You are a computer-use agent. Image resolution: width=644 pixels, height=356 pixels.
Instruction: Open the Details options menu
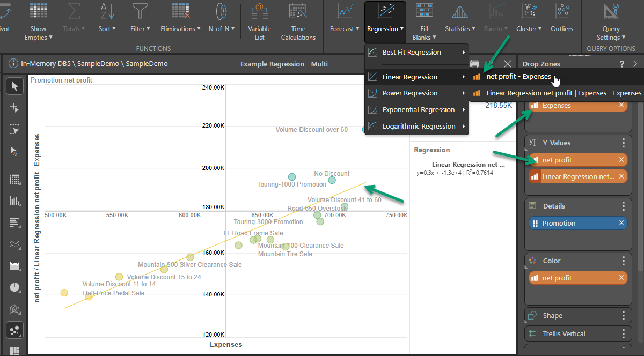tap(624, 206)
